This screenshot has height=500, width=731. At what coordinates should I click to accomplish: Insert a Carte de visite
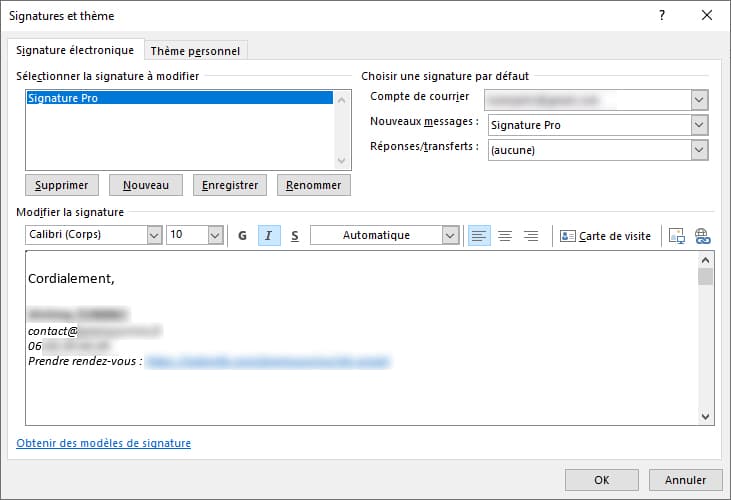pos(605,236)
